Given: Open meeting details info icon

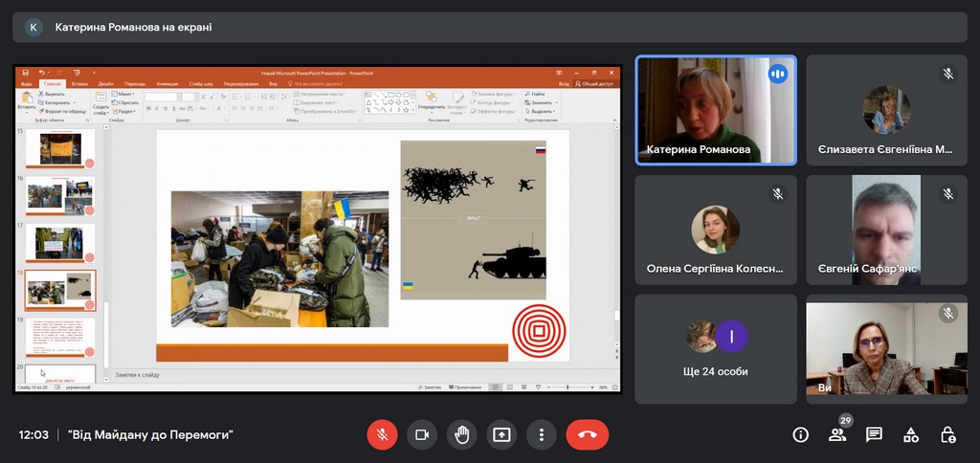Looking at the screenshot, I should tap(801, 435).
